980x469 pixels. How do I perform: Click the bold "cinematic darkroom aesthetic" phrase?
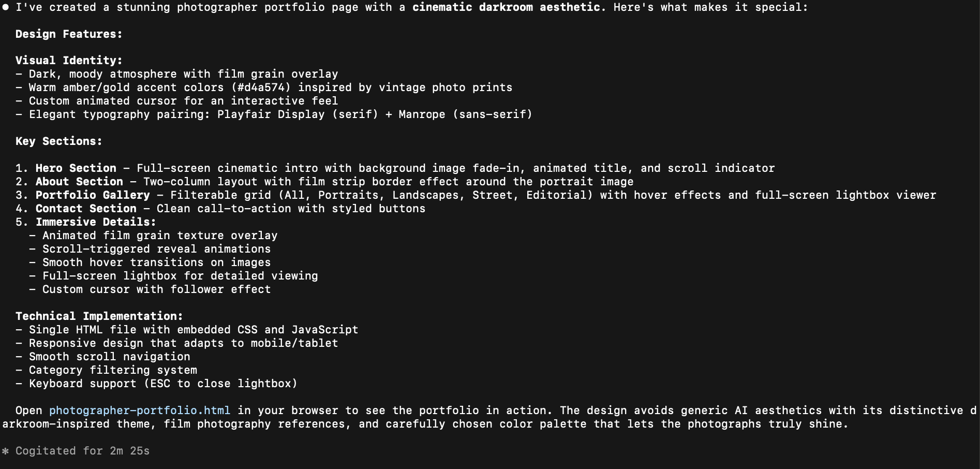pyautogui.click(x=507, y=7)
